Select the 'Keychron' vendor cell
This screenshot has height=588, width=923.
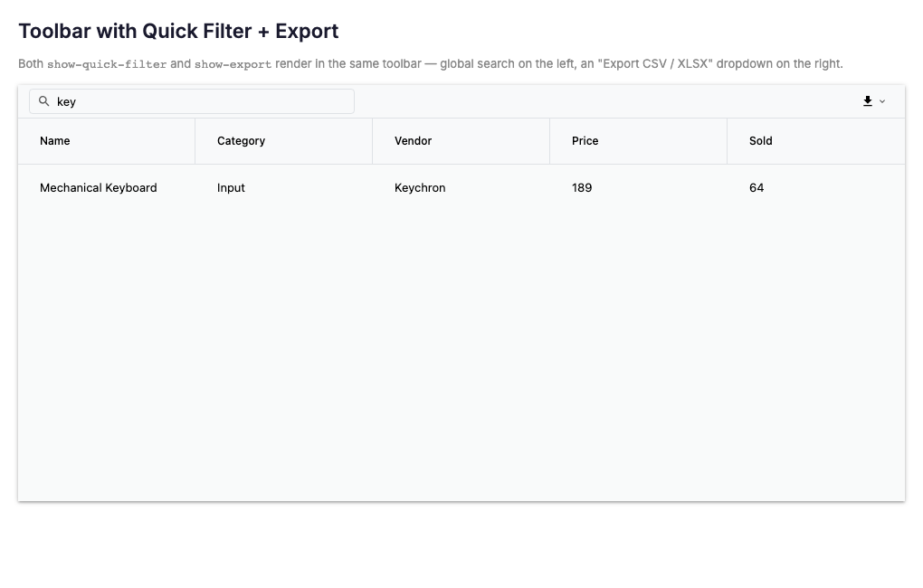click(x=461, y=188)
